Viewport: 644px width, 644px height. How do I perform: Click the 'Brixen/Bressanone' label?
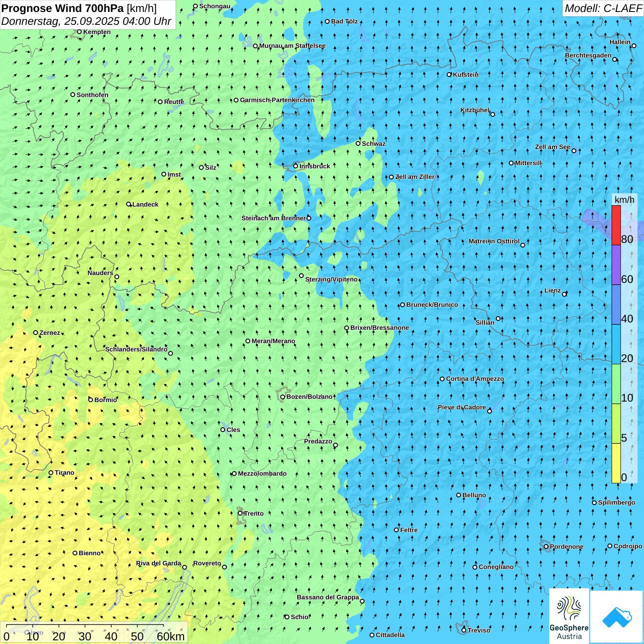(x=379, y=328)
